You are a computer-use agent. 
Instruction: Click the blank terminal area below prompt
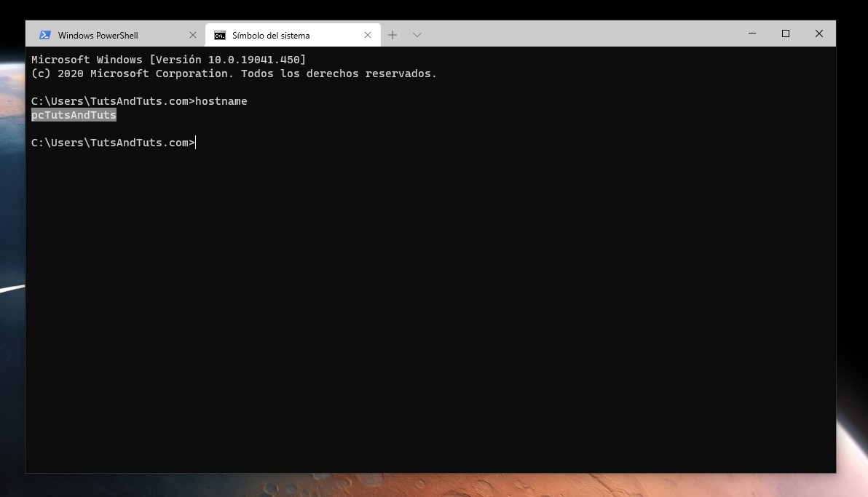click(430, 306)
